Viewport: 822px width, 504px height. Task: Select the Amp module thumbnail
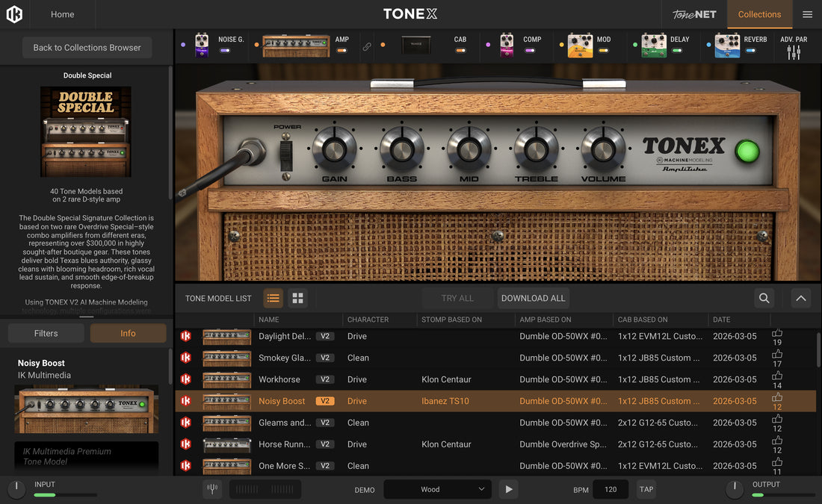click(296, 46)
